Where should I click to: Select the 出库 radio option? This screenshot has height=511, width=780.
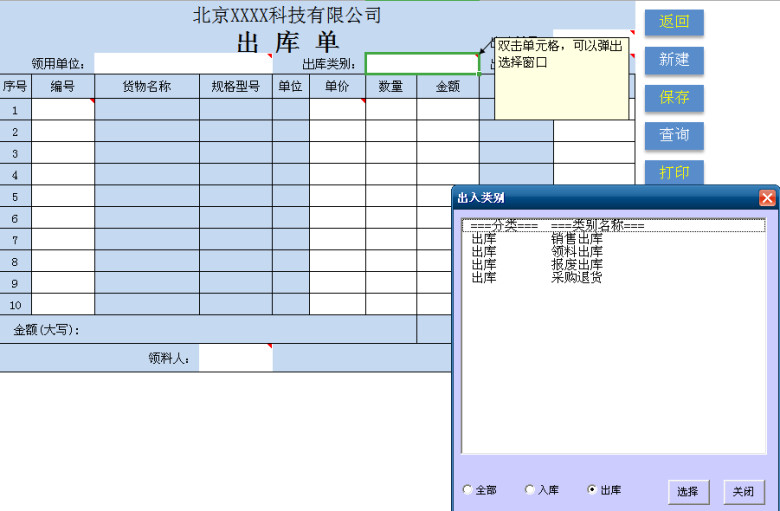tap(604, 490)
